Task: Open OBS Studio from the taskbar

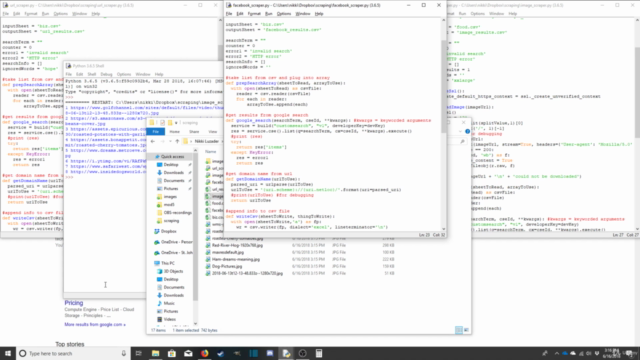Action: coord(302,353)
